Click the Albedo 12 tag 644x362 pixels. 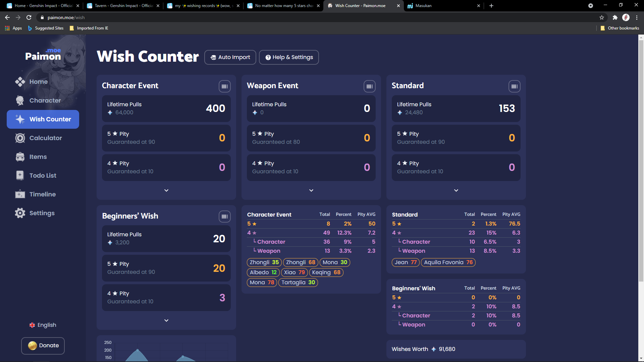click(x=263, y=273)
